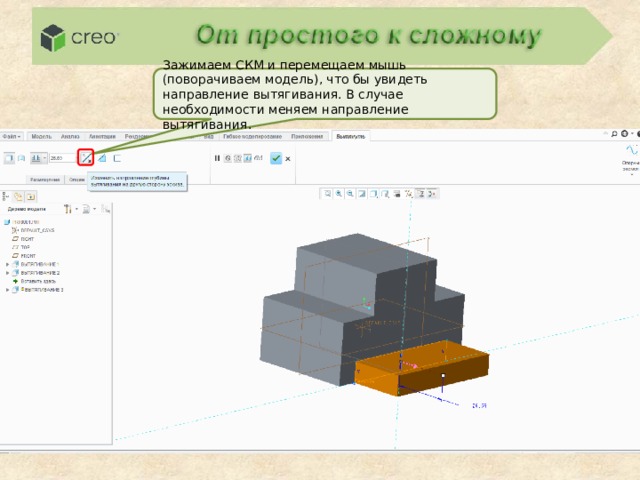Image resolution: width=640 pixels, height=480 pixels.
Task: Click the repaint icon in graphics toolbar
Action: point(362,194)
